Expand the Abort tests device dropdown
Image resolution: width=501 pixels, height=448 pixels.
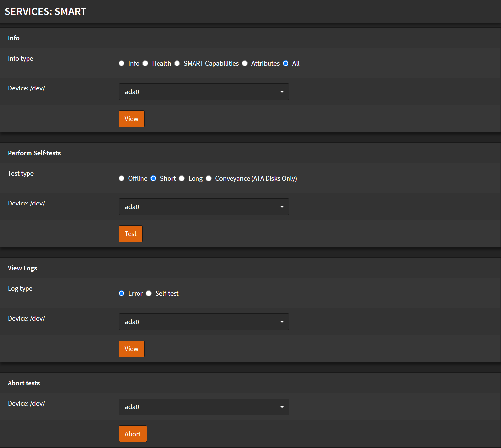(204, 407)
